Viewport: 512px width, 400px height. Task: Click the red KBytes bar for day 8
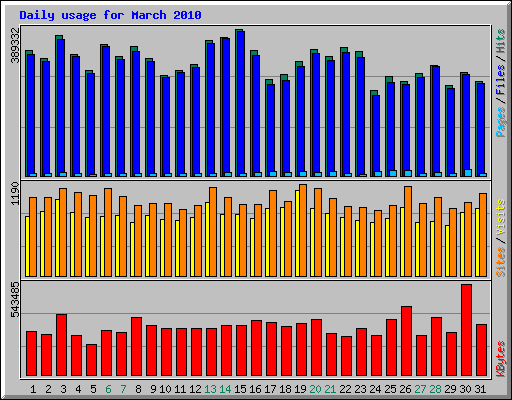(136, 347)
